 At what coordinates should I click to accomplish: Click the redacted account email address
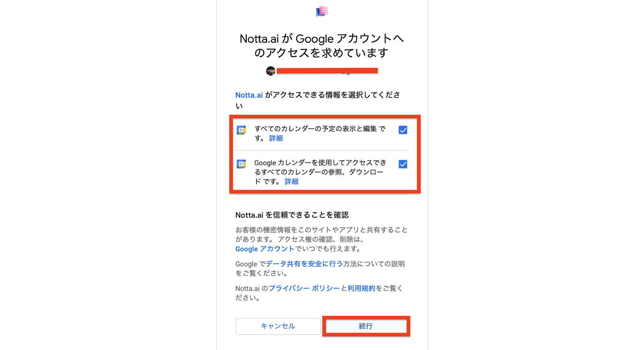[327, 71]
